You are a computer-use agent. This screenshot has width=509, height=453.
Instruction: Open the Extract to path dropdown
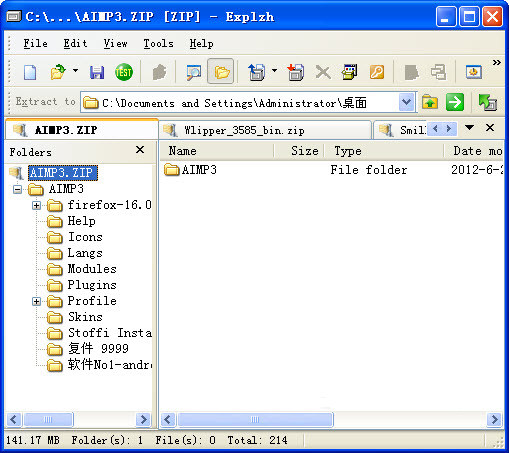(x=406, y=102)
